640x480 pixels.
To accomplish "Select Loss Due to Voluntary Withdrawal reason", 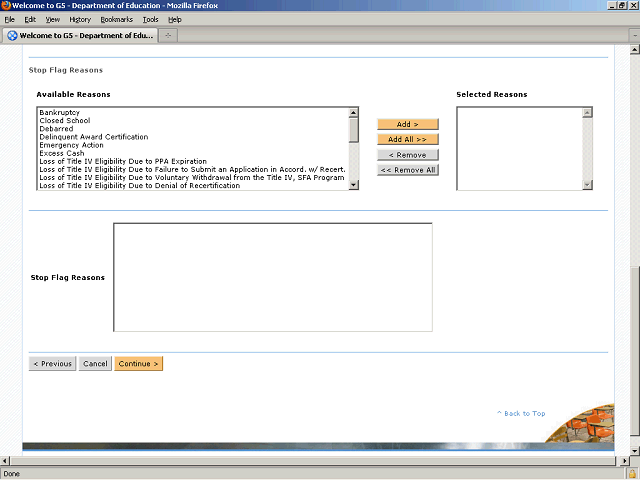I will [191, 178].
